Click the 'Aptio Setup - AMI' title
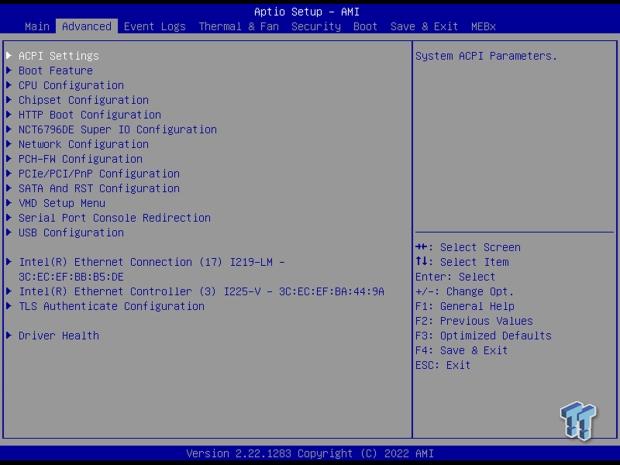The width and height of the screenshot is (620, 465). (307, 12)
